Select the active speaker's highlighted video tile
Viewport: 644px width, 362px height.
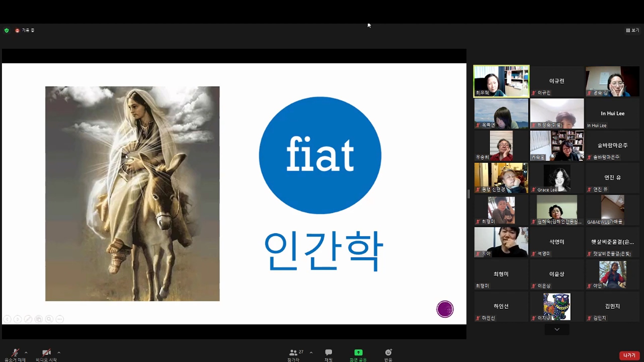tap(501, 81)
